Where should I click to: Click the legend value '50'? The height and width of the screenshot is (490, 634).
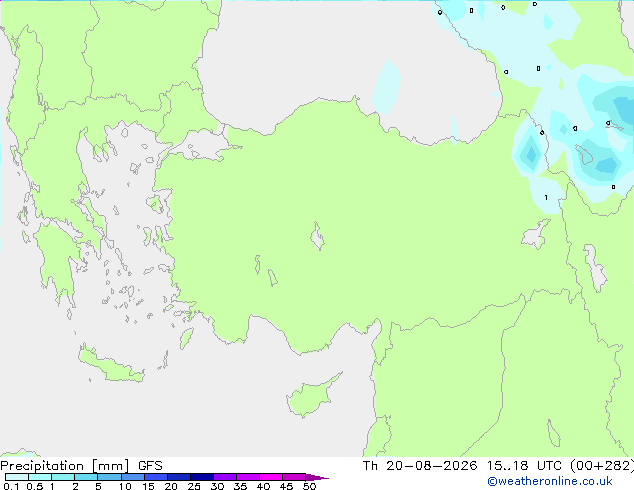(x=309, y=486)
